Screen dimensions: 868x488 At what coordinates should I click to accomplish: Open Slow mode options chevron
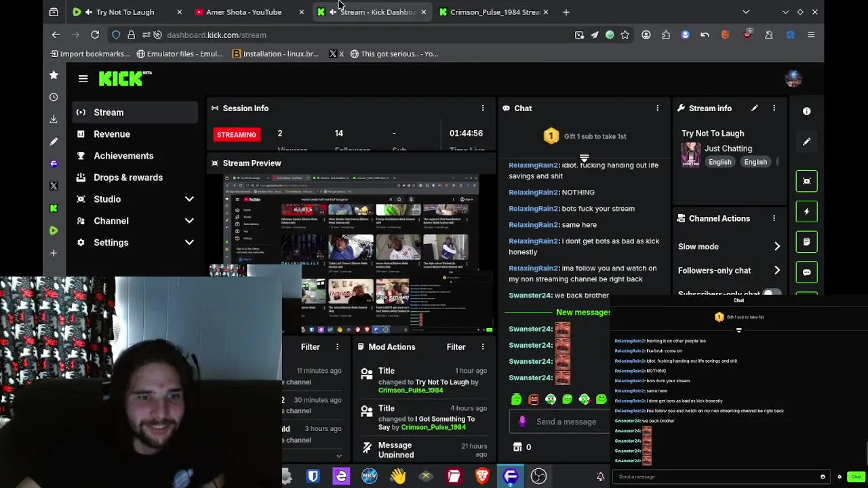tap(777, 247)
